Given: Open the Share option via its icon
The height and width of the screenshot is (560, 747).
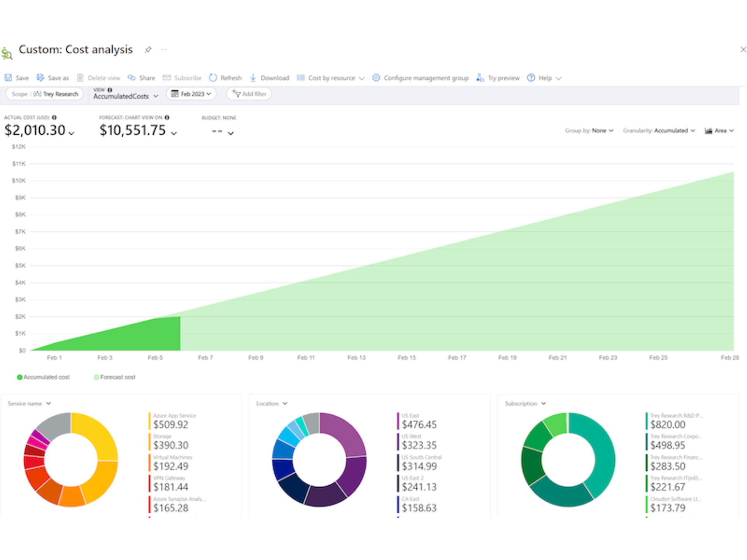Looking at the screenshot, I should 132,78.
